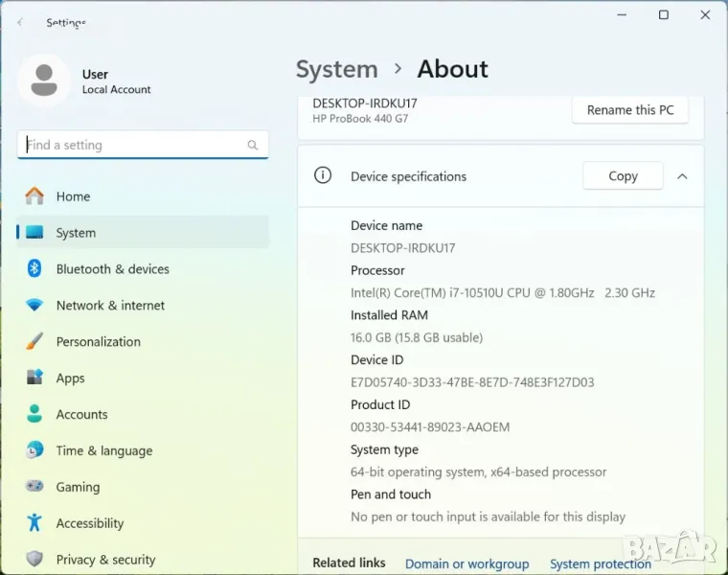Click the Apps icon in sidebar
Viewport: 728px width, 575px height.
(34, 378)
